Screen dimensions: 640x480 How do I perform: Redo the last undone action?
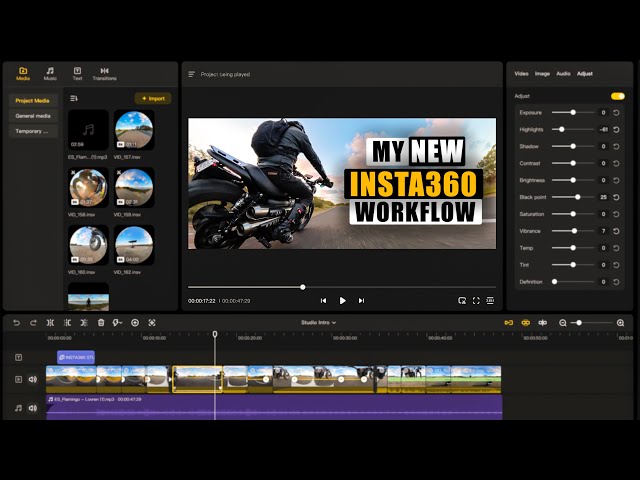pyautogui.click(x=33, y=323)
